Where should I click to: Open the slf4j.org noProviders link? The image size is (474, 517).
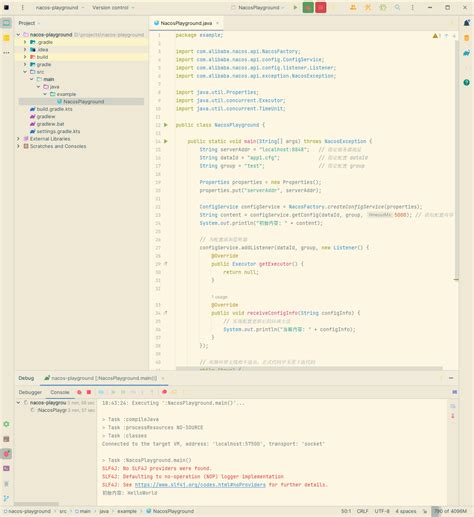[200, 485]
